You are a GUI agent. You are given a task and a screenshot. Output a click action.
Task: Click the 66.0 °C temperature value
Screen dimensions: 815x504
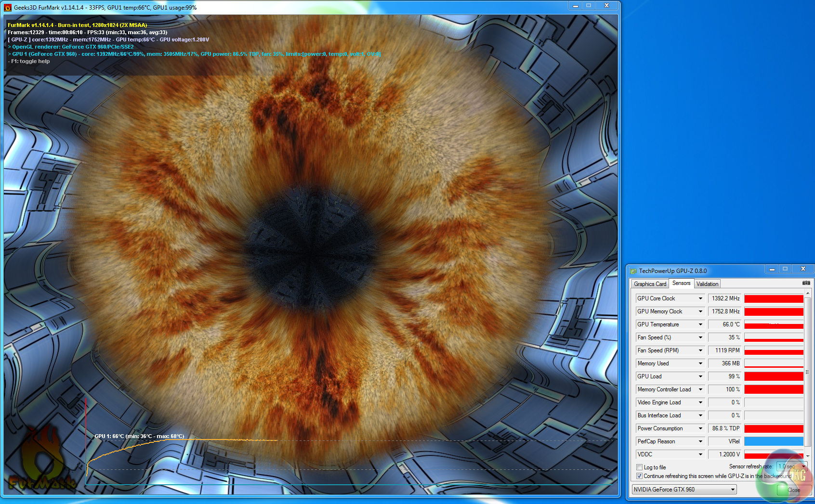click(x=725, y=324)
